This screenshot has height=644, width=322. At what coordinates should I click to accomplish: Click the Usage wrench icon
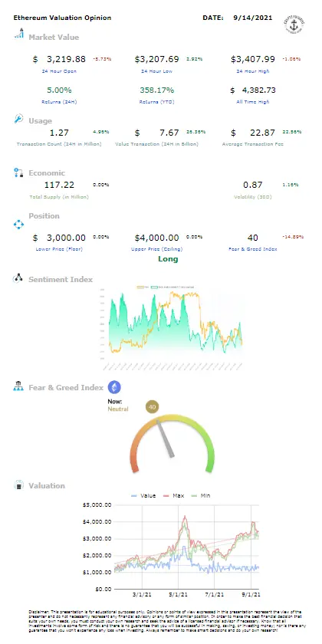point(18,119)
